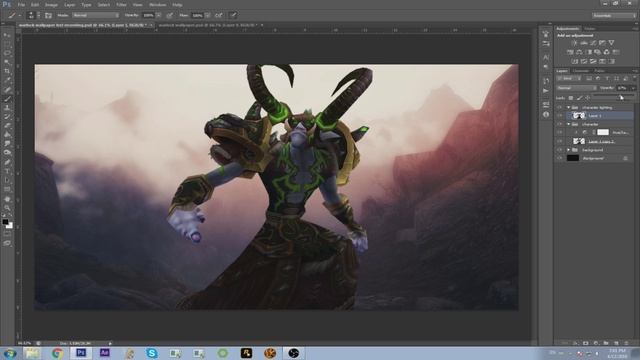
Task: Select the Lasso tool
Action: (7, 53)
